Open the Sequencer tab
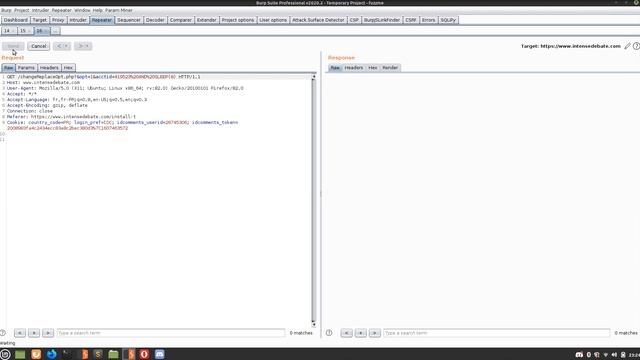The width and height of the screenshot is (640, 360). (129, 20)
